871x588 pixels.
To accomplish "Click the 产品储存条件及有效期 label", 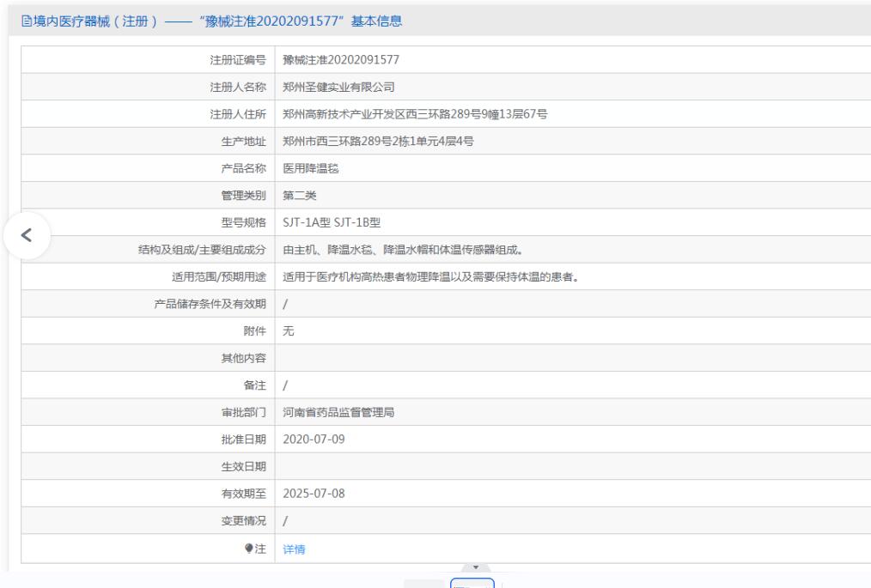I will (210, 304).
